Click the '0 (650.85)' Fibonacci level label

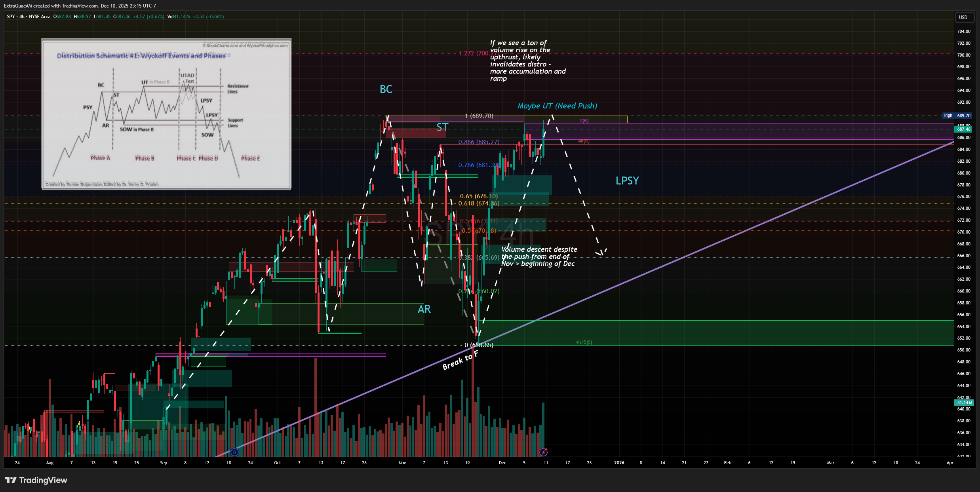(479, 345)
